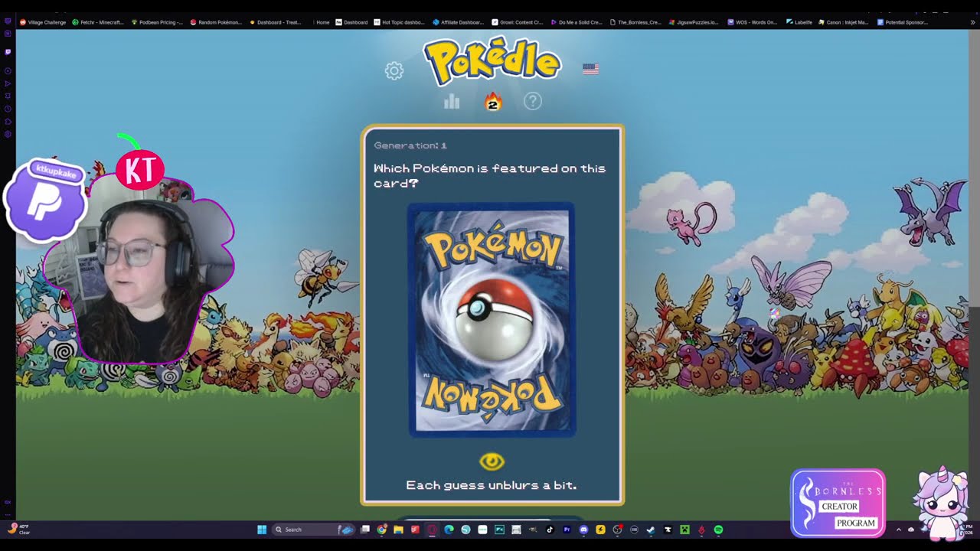Open Microsoft Edge from the taskbar
The height and width of the screenshot is (551, 980).
449,530
